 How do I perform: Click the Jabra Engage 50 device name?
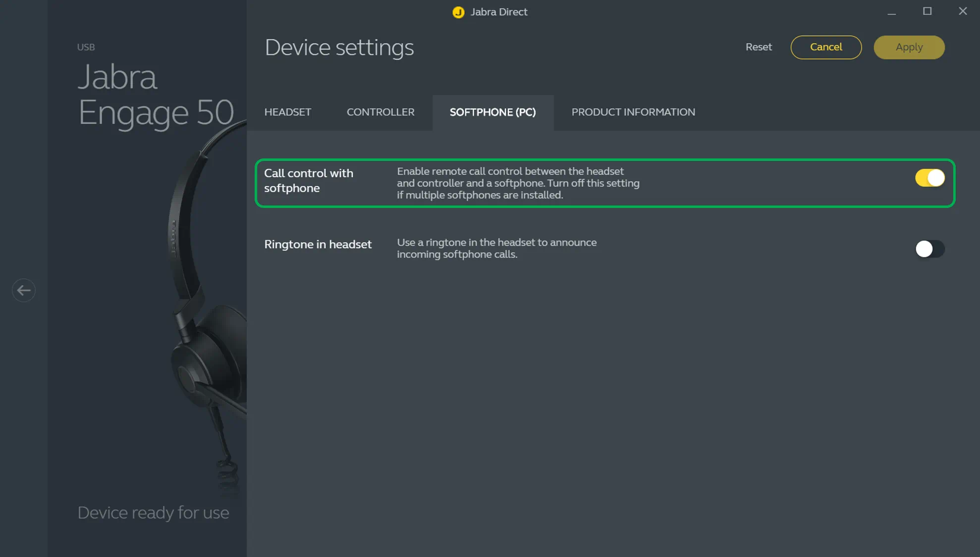tap(155, 94)
